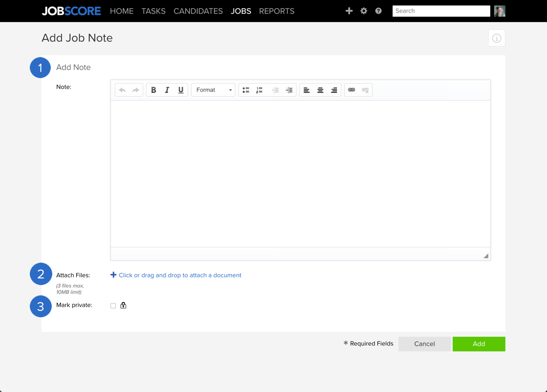The width and height of the screenshot is (547, 392).
Task: Open the plus add menu in header
Action: [349, 11]
